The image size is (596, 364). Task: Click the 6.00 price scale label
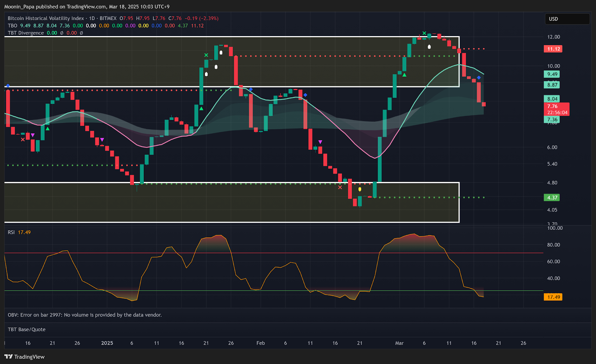tap(552, 147)
